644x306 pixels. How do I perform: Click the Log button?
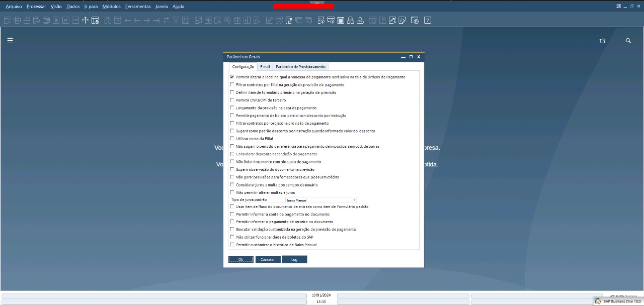pos(294,259)
